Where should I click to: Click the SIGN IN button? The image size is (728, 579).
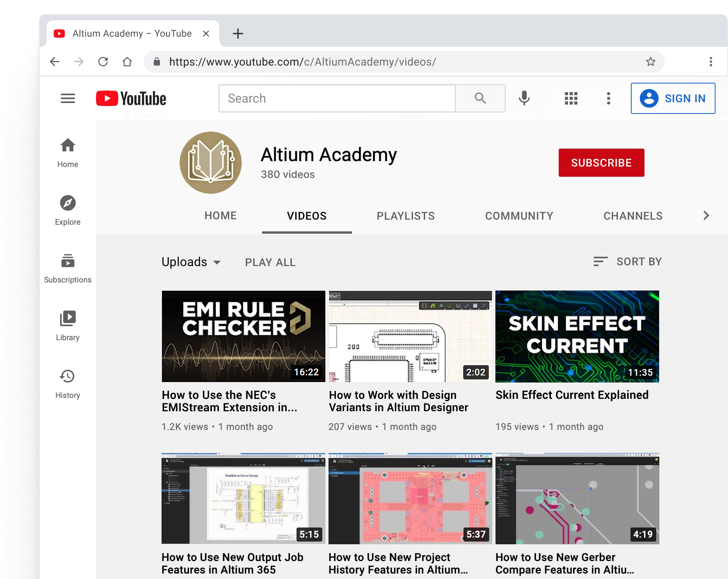(x=673, y=98)
